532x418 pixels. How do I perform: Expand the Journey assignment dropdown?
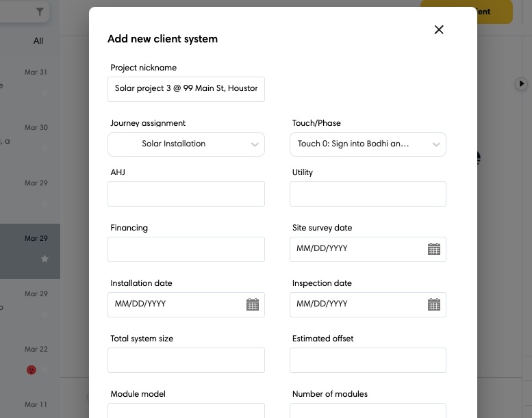click(x=186, y=144)
